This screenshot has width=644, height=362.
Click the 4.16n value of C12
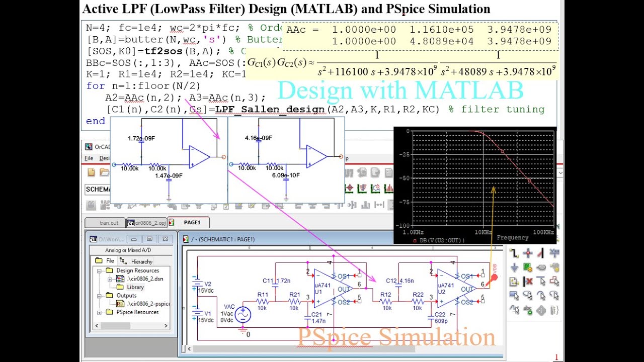(407, 281)
